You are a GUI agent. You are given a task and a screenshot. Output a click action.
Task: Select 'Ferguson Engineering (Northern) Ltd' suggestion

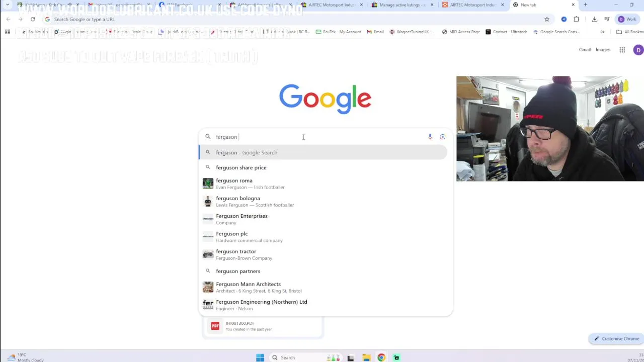click(323, 305)
